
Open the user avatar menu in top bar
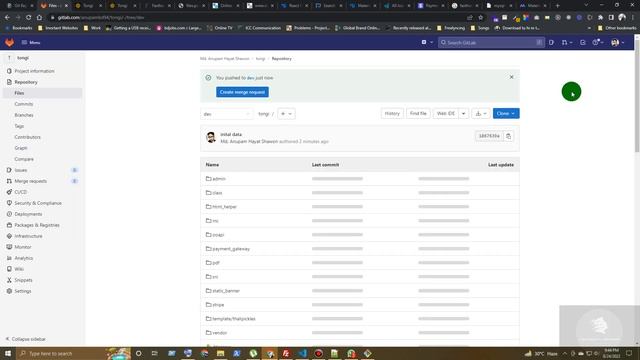click(x=618, y=42)
